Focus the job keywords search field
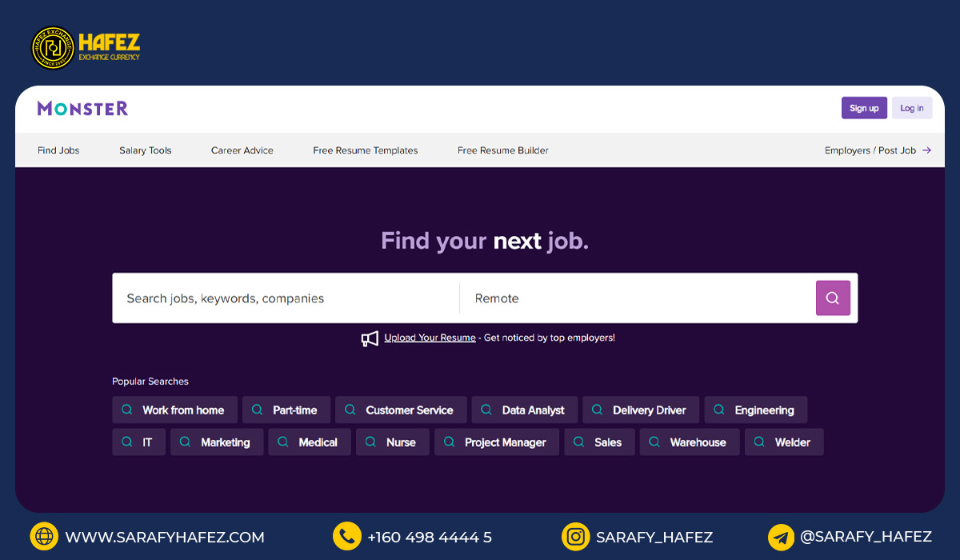This screenshot has width=960, height=560. (x=286, y=298)
